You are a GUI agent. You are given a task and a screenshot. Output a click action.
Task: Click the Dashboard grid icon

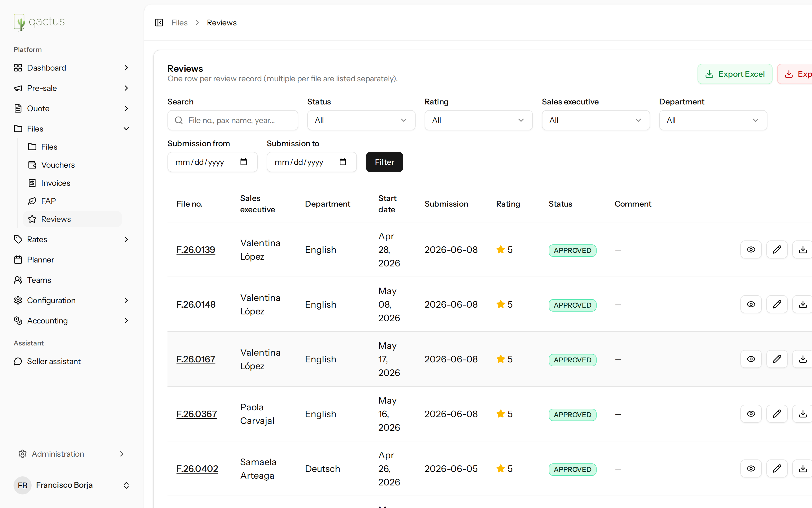pyautogui.click(x=18, y=68)
